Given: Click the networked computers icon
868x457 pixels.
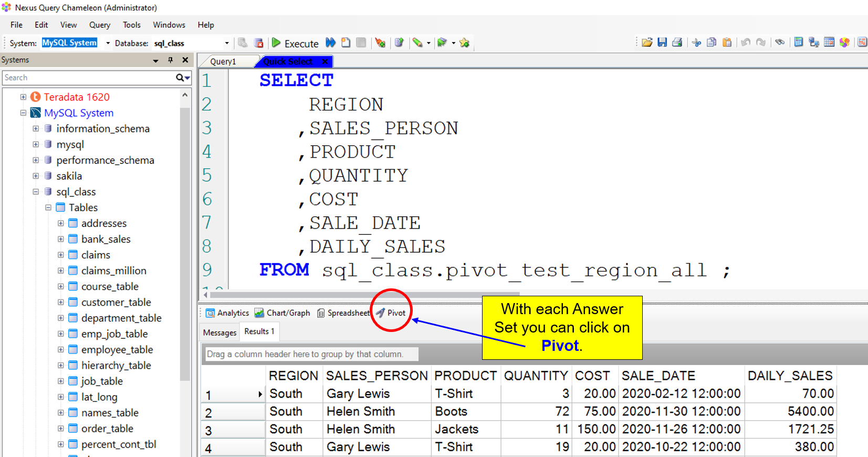Looking at the screenshot, I should click(x=814, y=43).
